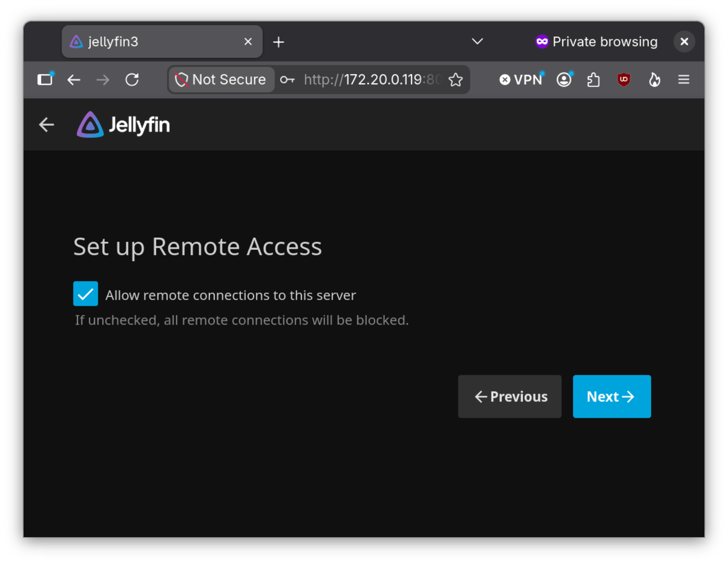Open the account profile icon
Screen dimensions: 728x563
(x=564, y=80)
